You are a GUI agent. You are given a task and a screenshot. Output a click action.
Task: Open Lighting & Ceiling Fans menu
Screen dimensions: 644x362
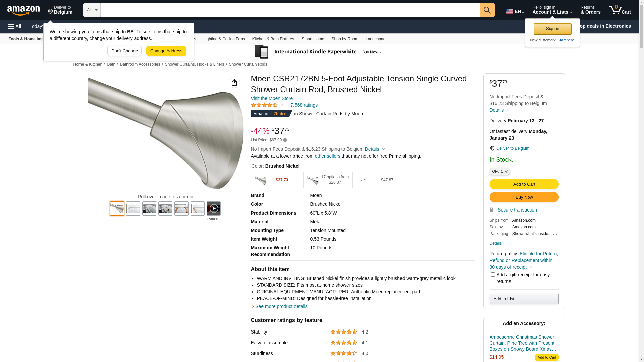224,39
